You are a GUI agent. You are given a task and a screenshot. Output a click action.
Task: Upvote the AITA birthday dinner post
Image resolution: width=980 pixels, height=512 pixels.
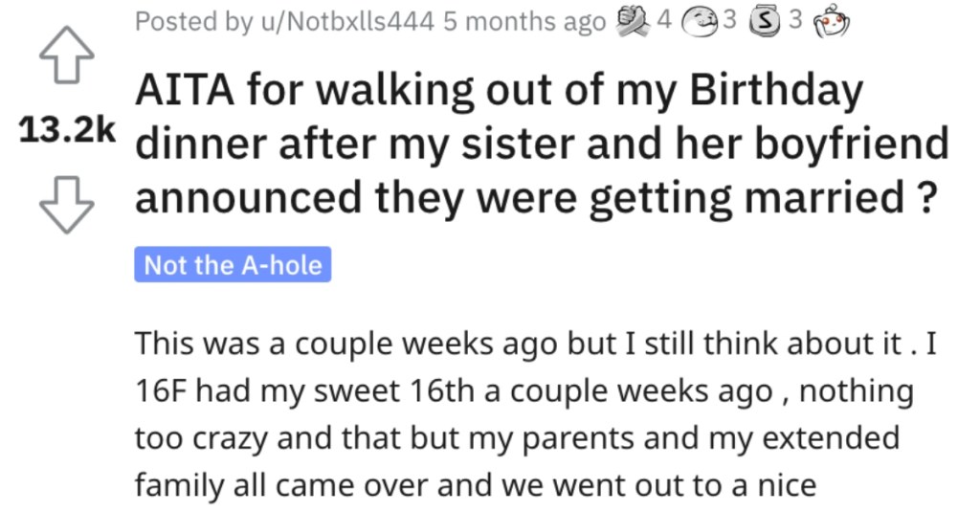point(67,55)
